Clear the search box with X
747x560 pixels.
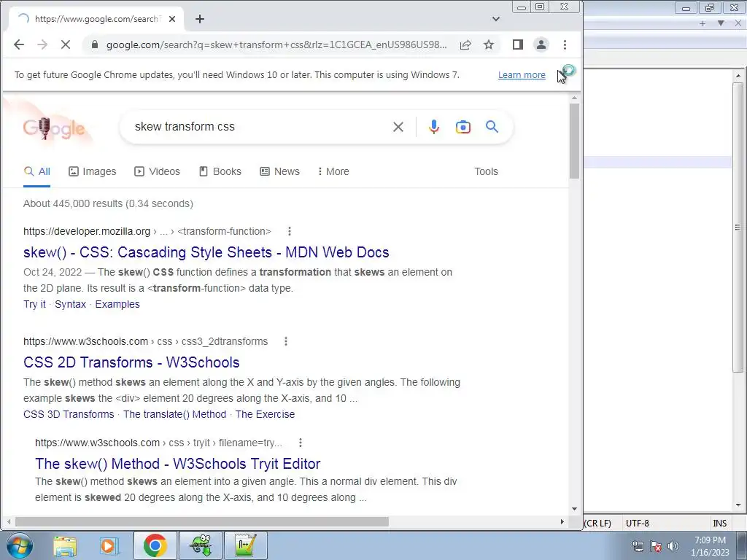tap(398, 127)
